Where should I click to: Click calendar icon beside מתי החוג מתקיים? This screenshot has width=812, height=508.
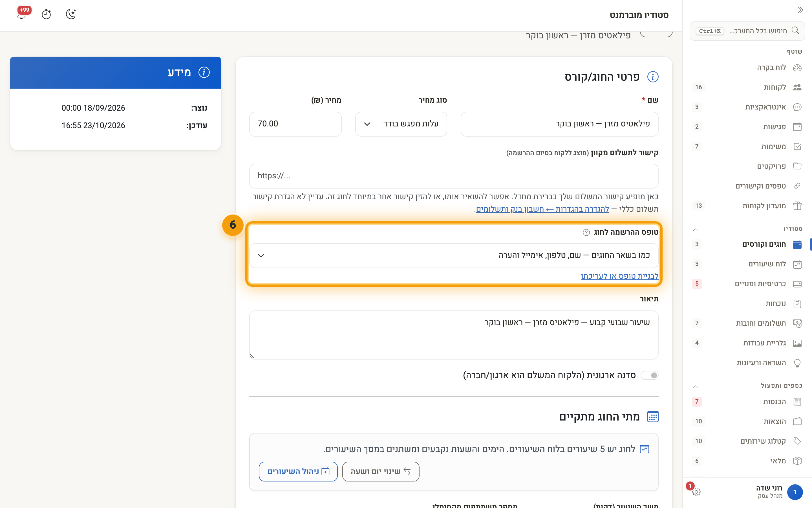click(x=653, y=417)
